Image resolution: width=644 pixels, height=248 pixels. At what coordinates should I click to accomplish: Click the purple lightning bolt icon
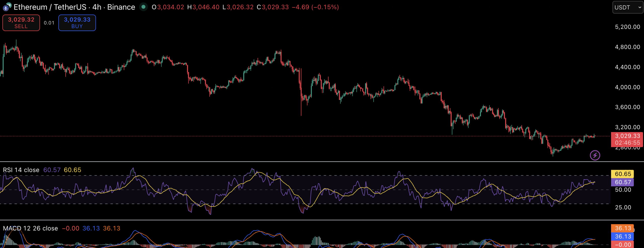click(595, 155)
